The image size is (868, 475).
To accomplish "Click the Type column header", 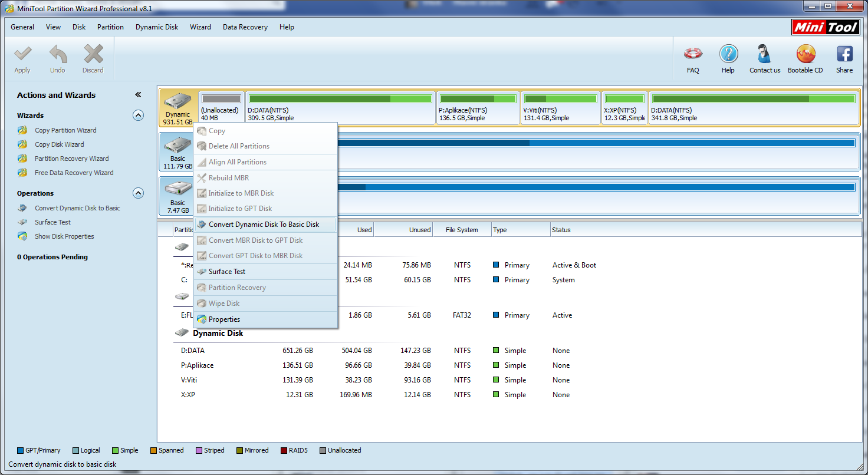I will [x=520, y=230].
